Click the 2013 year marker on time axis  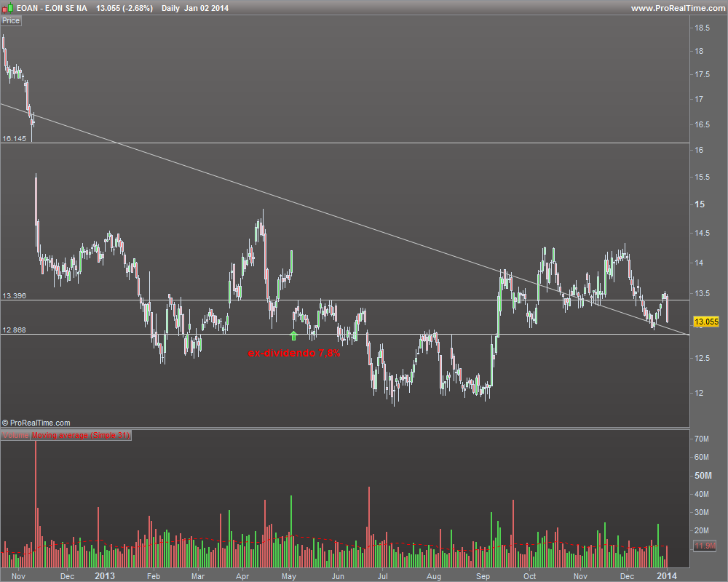pos(104,576)
